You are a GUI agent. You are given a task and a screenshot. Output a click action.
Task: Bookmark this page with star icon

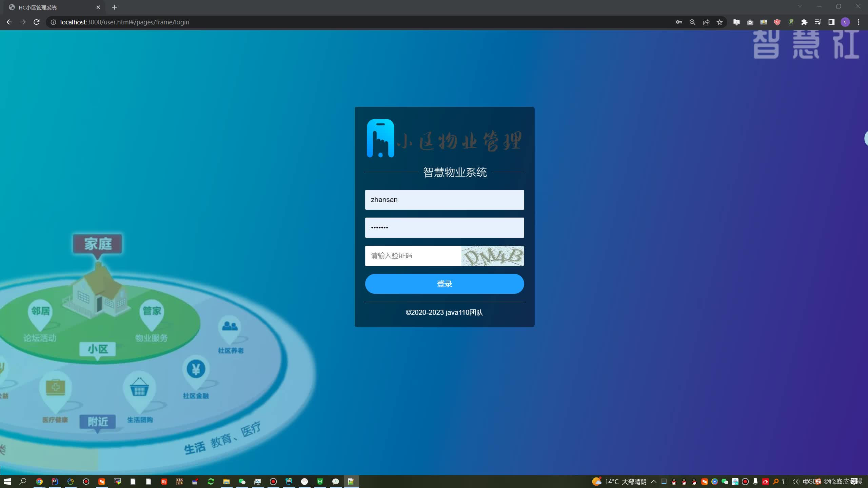point(719,22)
